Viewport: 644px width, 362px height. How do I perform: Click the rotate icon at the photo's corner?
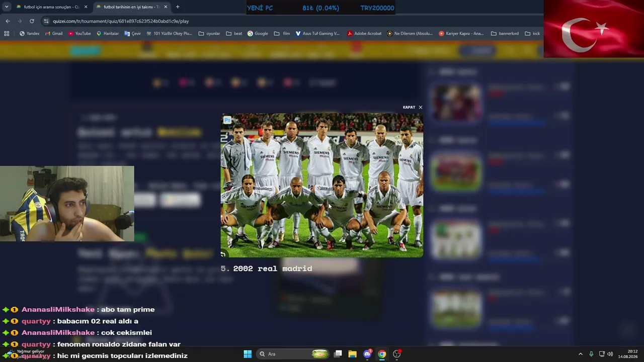click(223, 254)
